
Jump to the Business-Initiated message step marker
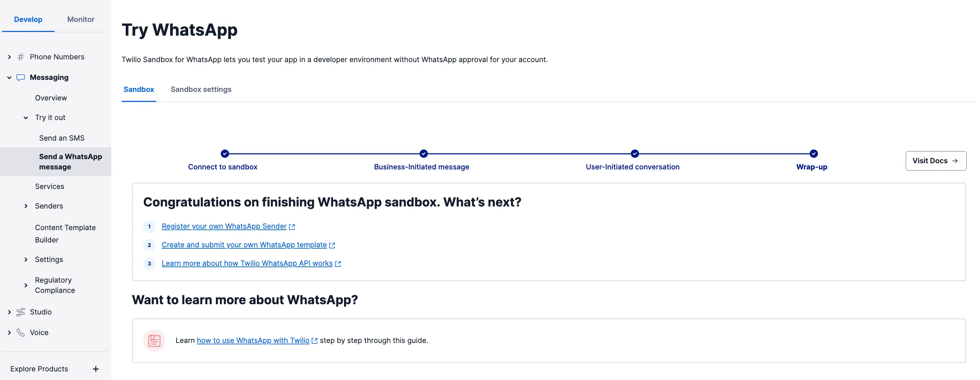[423, 154]
